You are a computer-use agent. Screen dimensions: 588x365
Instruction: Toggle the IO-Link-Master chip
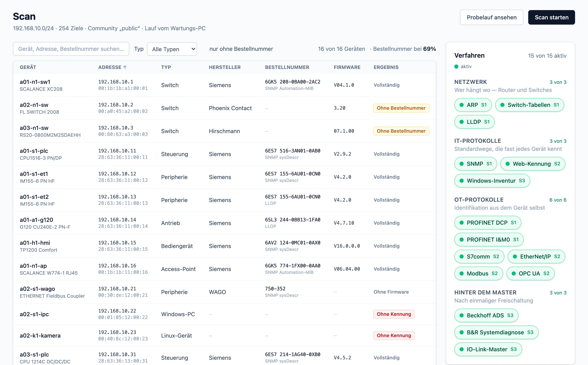488,349
